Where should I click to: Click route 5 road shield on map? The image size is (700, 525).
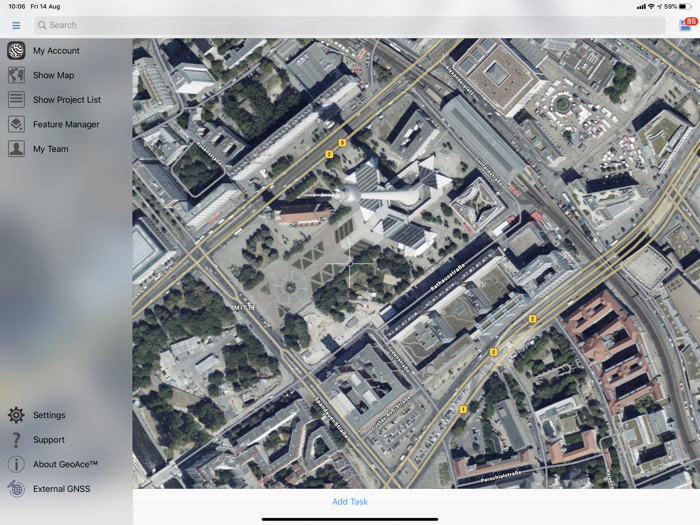[x=342, y=143]
